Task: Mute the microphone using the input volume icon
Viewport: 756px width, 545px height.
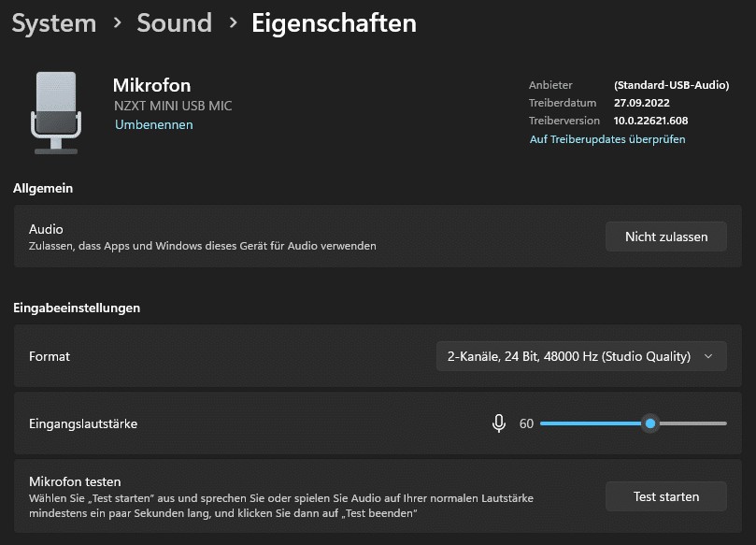Action: click(499, 423)
